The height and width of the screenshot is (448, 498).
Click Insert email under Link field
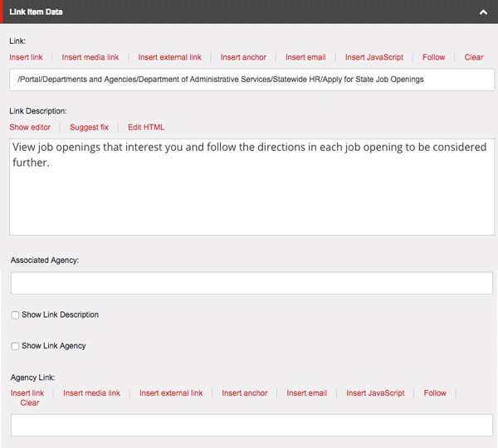pos(305,57)
